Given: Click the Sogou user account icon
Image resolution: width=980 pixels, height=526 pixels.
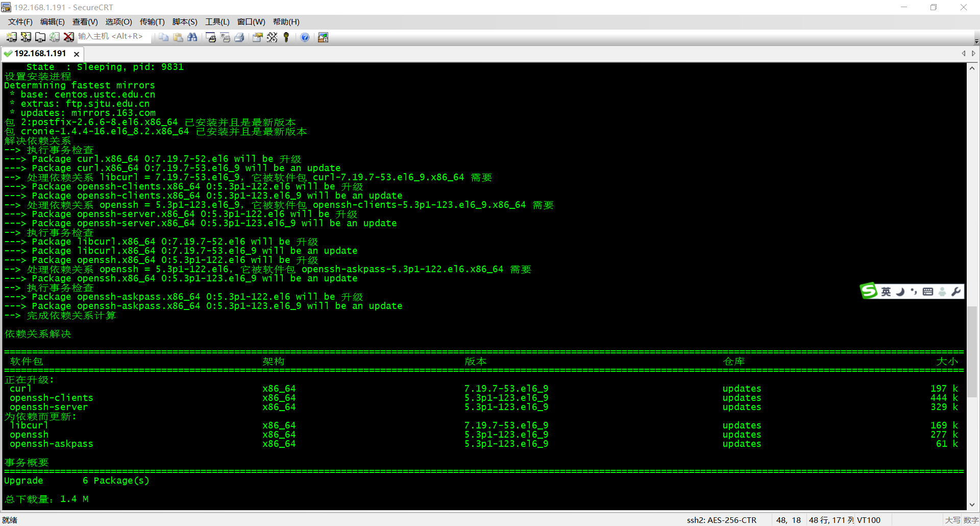Looking at the screenshot, I should (x=942, y=292).
